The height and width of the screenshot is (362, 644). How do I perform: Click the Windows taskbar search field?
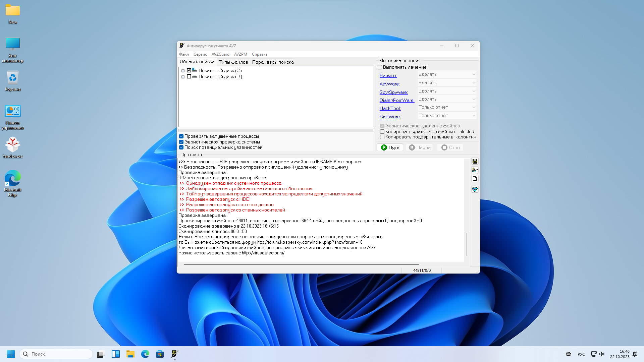(56, 354)
